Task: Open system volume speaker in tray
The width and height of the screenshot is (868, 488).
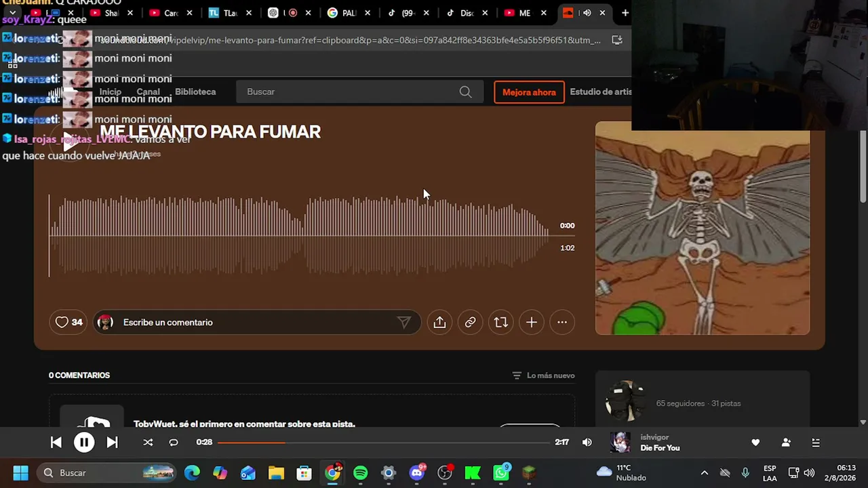Action: point(809,473)
